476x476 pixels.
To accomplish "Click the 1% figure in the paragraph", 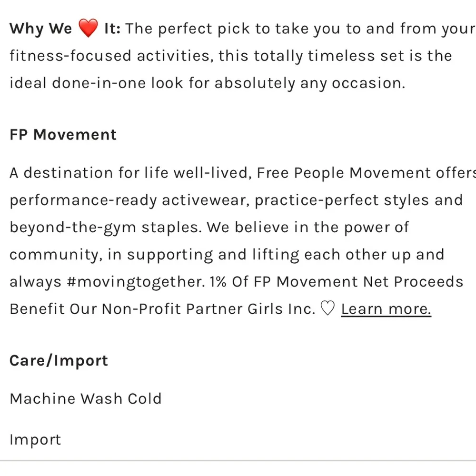I will (218, 282).
